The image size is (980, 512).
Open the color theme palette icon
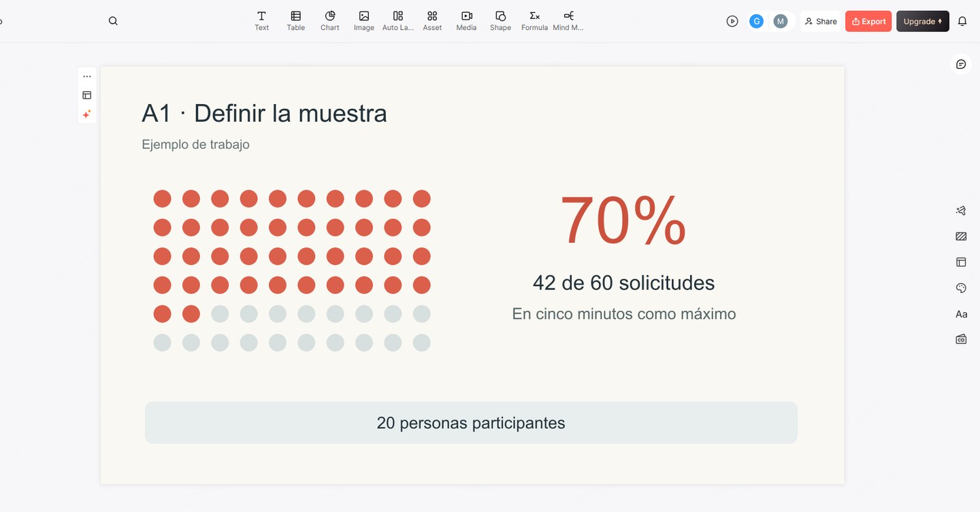(961, 288)
